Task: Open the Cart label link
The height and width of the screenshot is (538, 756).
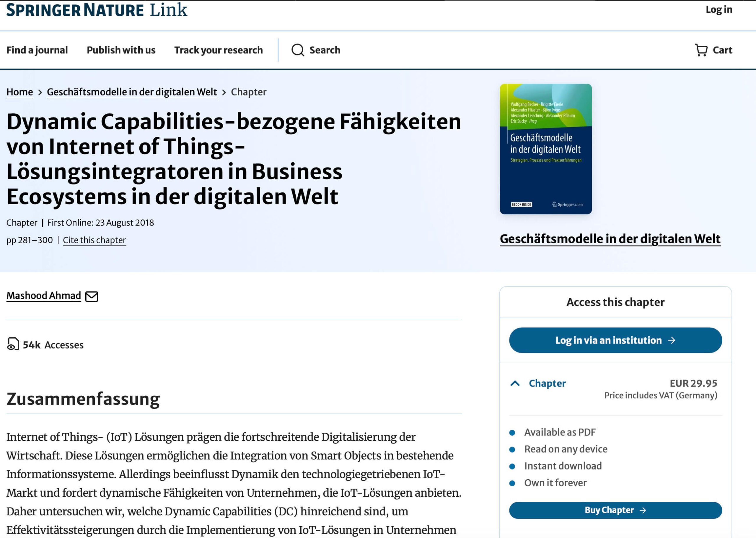Action: [722, 50]
